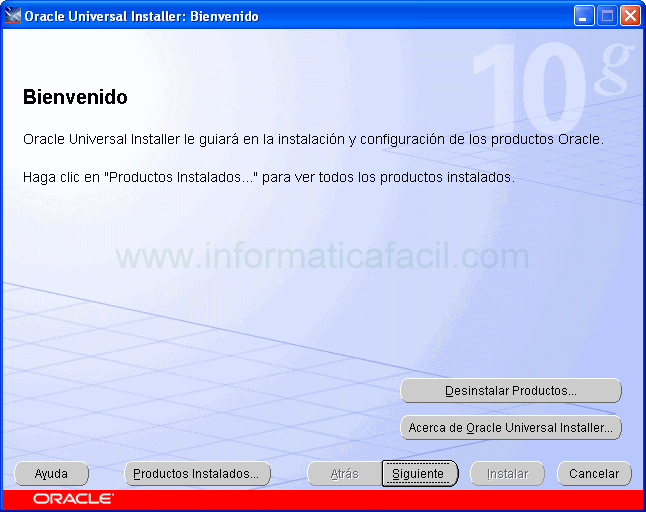The image size is (646, 512).
Task: Click the disabled Atrás button
Action: [344, 474]
